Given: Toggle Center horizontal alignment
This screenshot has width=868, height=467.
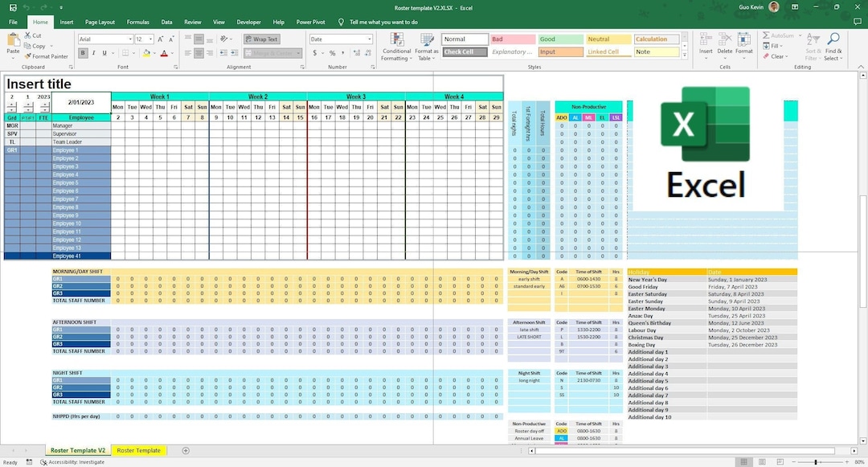Looking at the screenshot, I should tap(199, 53).
